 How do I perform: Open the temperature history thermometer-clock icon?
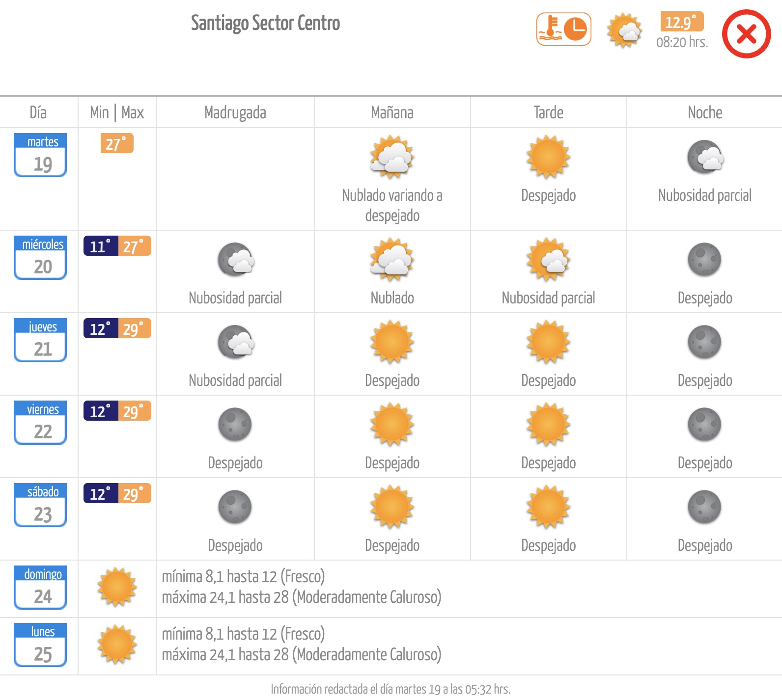click(564, 29)
